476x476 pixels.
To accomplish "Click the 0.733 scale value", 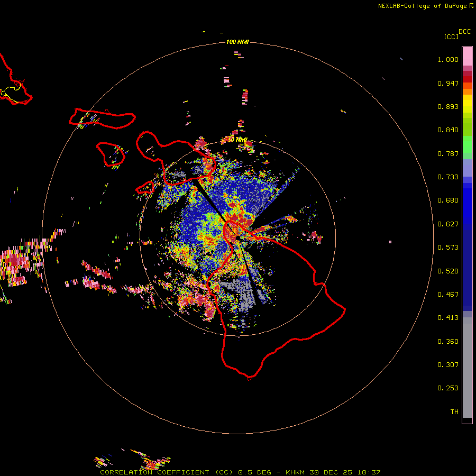I will pyautogui.click(x=448, y=177).
